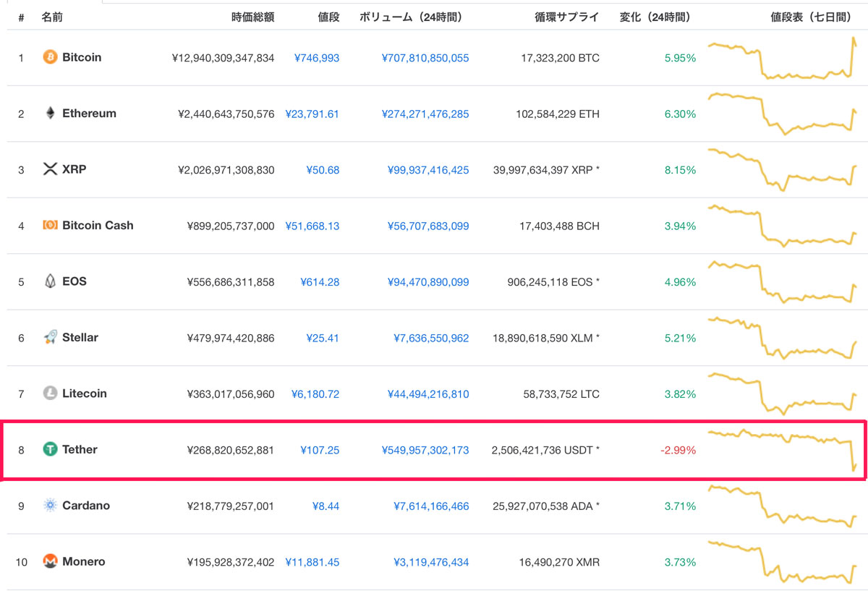Click EOS volume ¥94,470,890,099
The image size is (868, 591).
[428, 282]
